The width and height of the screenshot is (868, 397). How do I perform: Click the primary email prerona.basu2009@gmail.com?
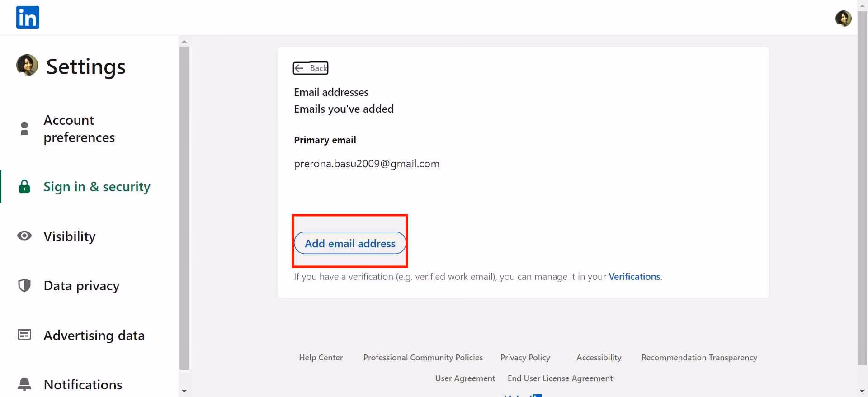[x=367, y=164]
